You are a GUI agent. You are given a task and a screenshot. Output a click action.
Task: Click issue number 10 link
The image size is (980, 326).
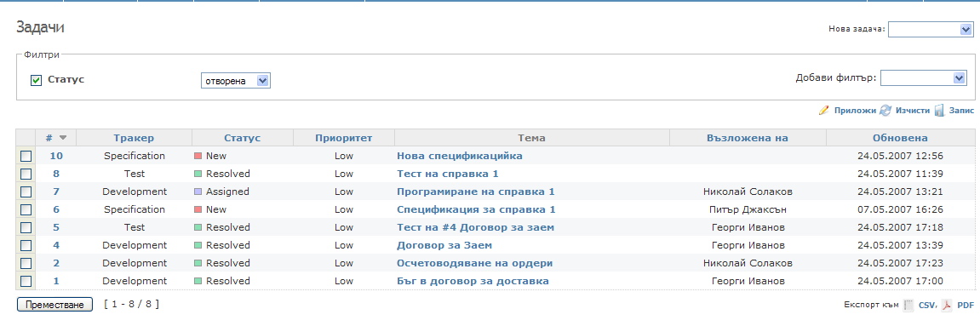(x=56, y=156)
